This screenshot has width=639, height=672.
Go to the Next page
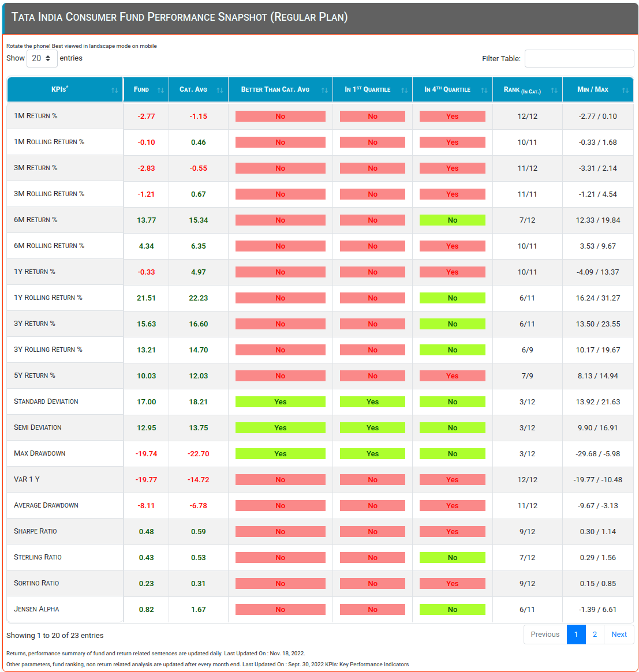pos(619,635)
